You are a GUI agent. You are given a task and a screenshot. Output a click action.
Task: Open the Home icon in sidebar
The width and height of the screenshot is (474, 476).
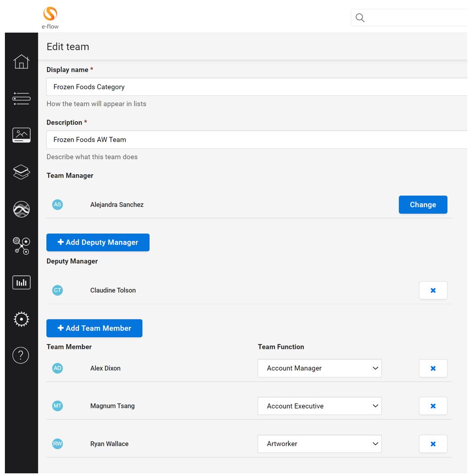pos(21,62)
